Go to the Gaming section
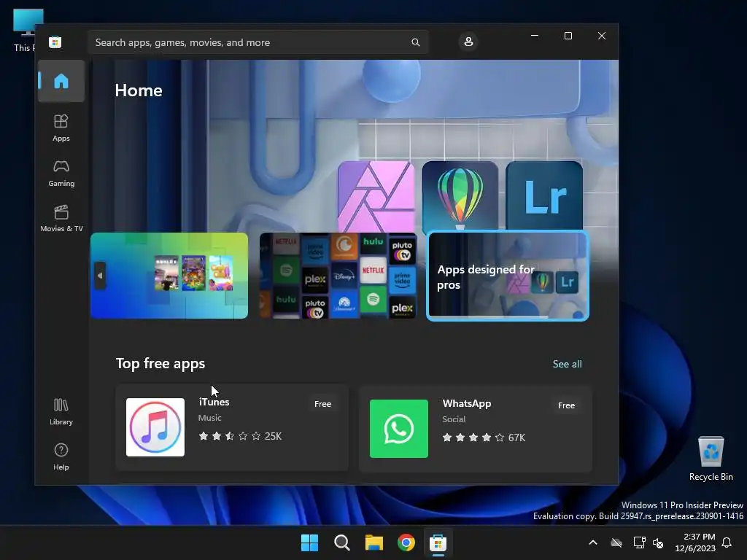The image size is (747, 560). click(61, 174)
